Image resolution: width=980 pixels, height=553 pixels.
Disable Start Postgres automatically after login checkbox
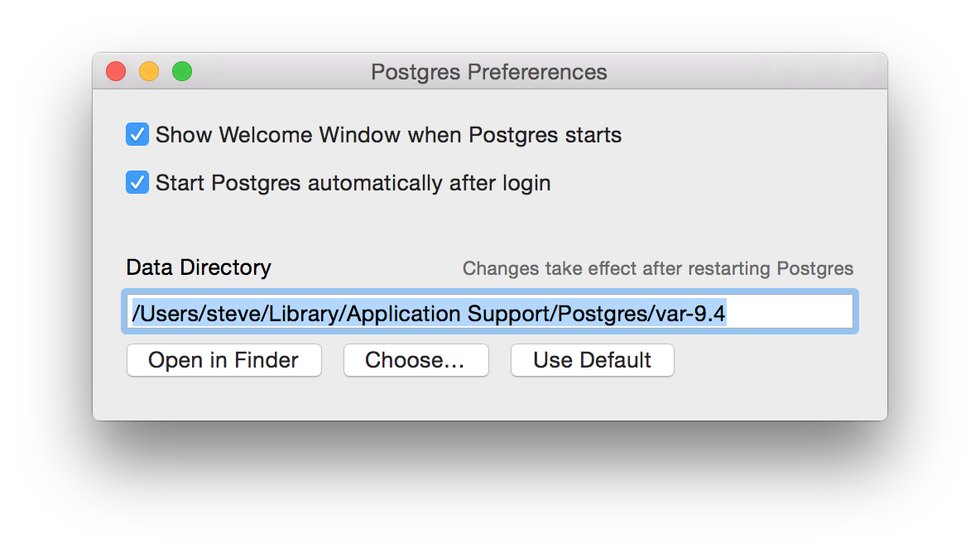click(137, 182)
